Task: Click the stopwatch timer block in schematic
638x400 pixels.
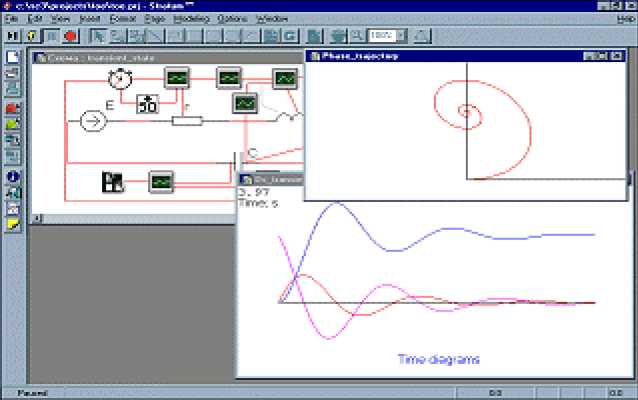Action: coord(120,79)
